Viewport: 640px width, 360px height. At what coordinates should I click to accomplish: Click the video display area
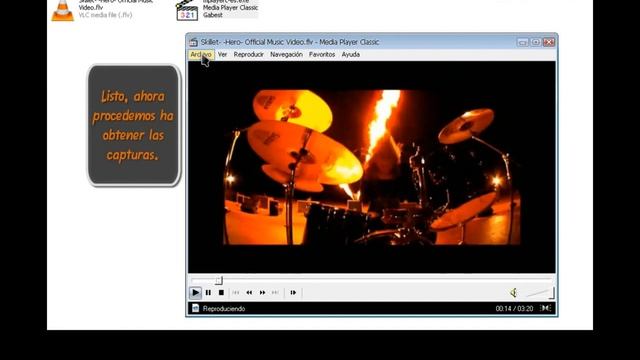point(371,167)
